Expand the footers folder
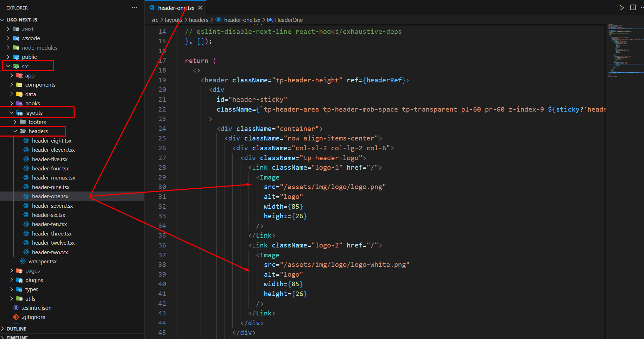The image size is (644, 339). pos(15,122)
